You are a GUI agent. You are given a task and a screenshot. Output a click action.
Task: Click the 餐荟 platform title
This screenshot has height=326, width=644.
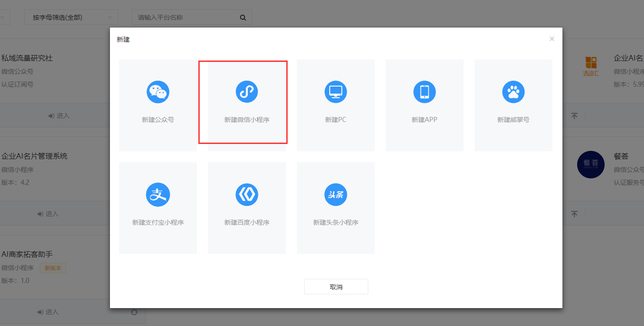coord(621,156)
